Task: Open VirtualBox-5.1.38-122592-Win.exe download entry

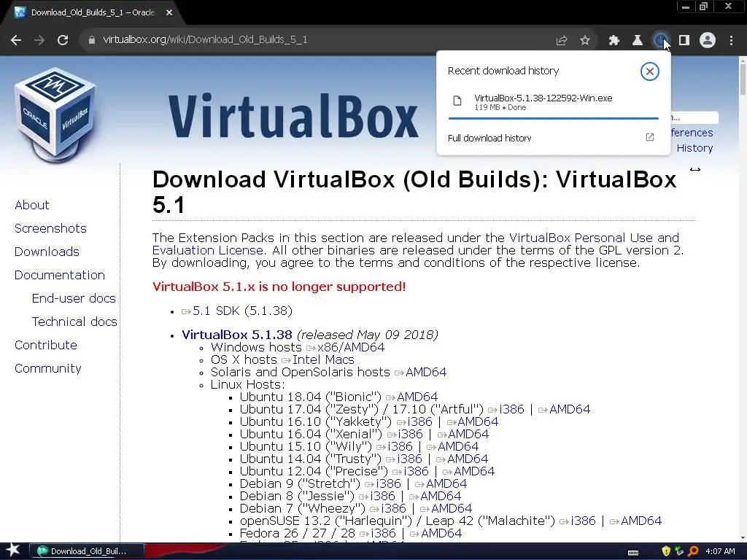Action: (x=553, y=102)
